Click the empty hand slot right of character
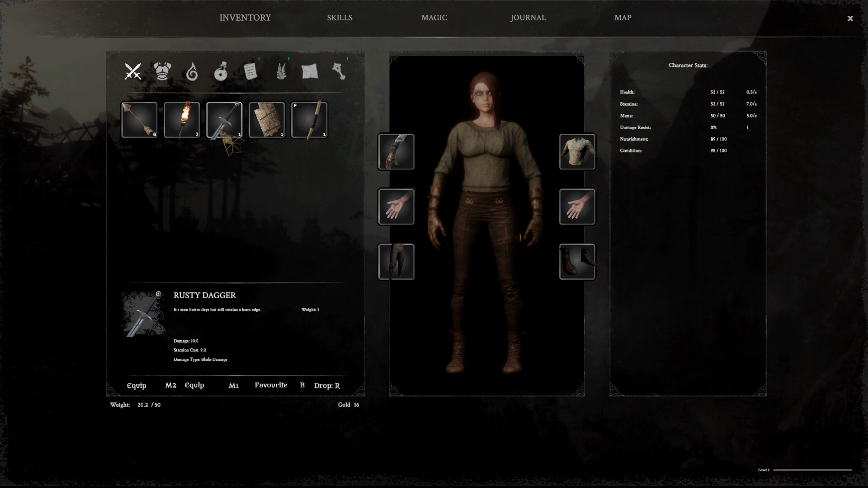This screenshot has height=488, width=868. 577,207
